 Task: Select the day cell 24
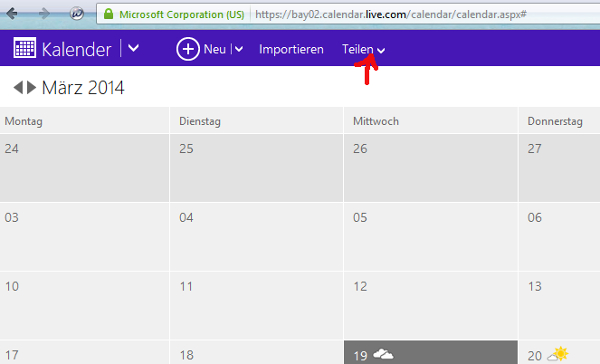point(84,168)
